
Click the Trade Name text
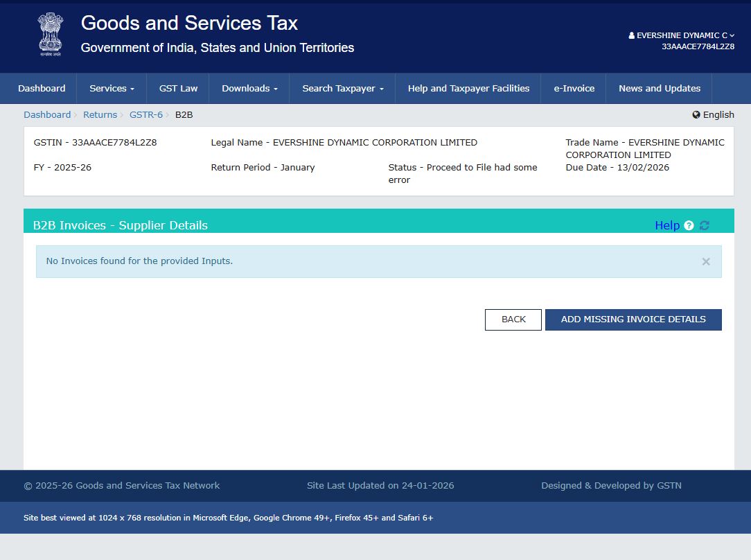[645, 148]
